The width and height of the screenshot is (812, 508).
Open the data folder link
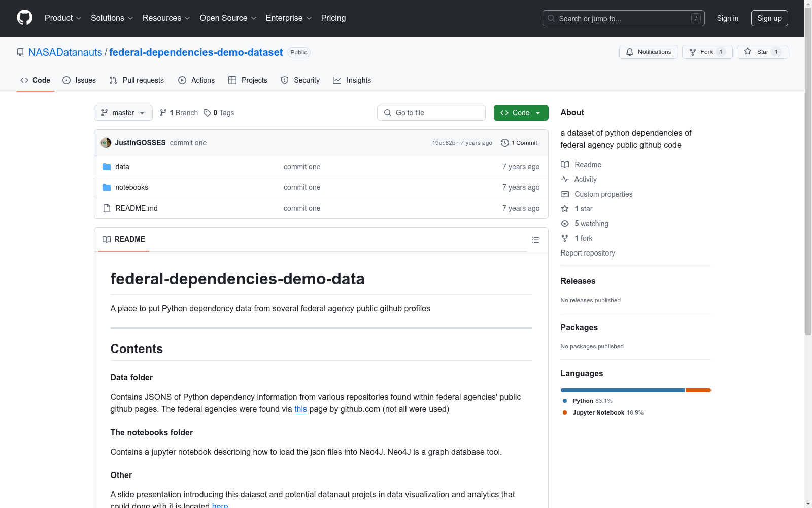[122, 167]
